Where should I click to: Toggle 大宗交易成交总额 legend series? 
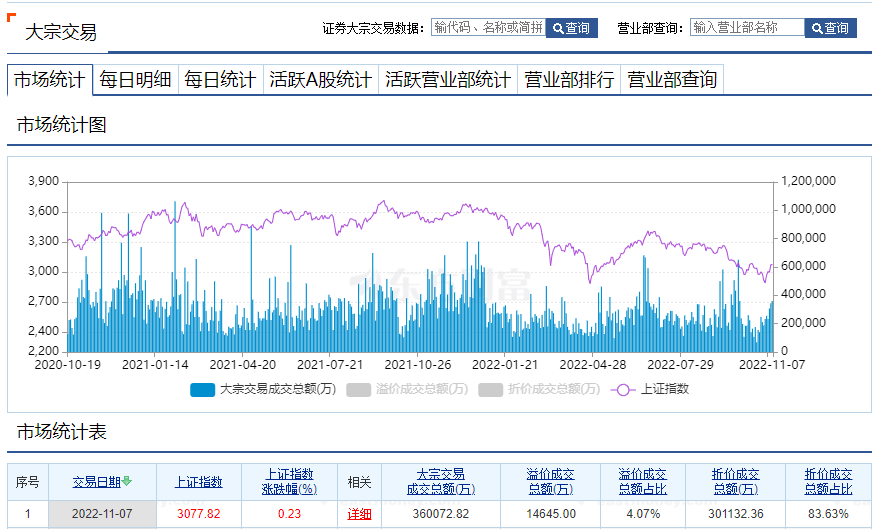263,389
